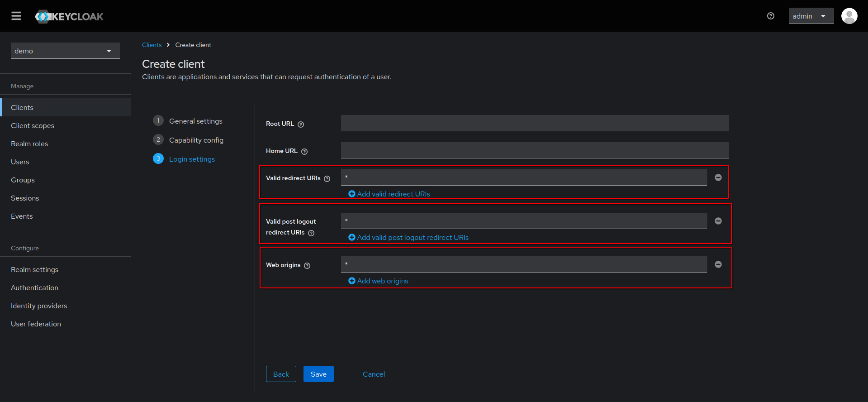Go to Clients in the sidebar

point(66,107)
